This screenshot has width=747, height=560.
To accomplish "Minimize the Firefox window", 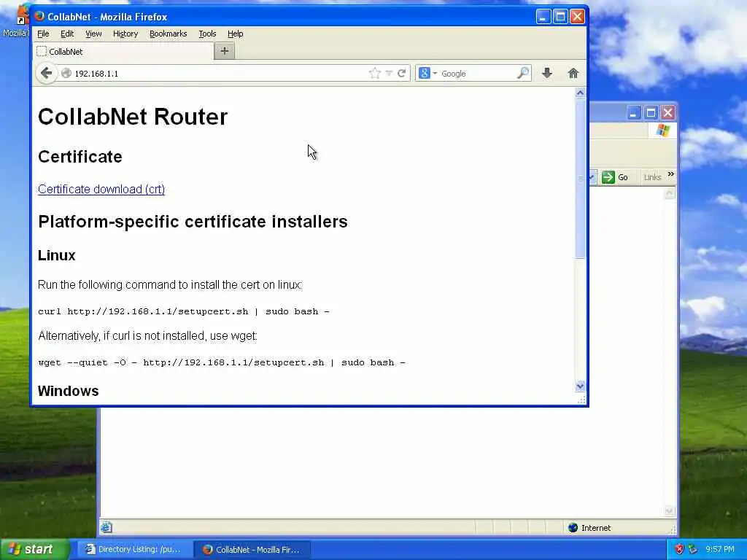I will click(543, 17).
